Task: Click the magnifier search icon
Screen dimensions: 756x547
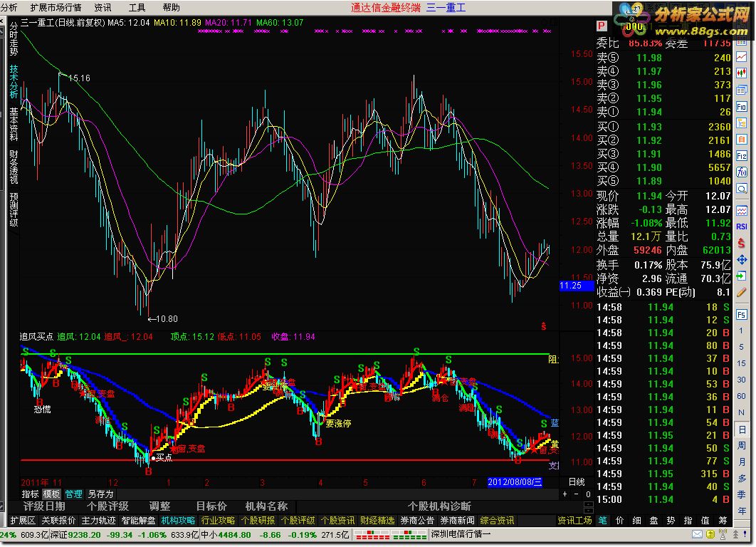Action: point(742,189)
